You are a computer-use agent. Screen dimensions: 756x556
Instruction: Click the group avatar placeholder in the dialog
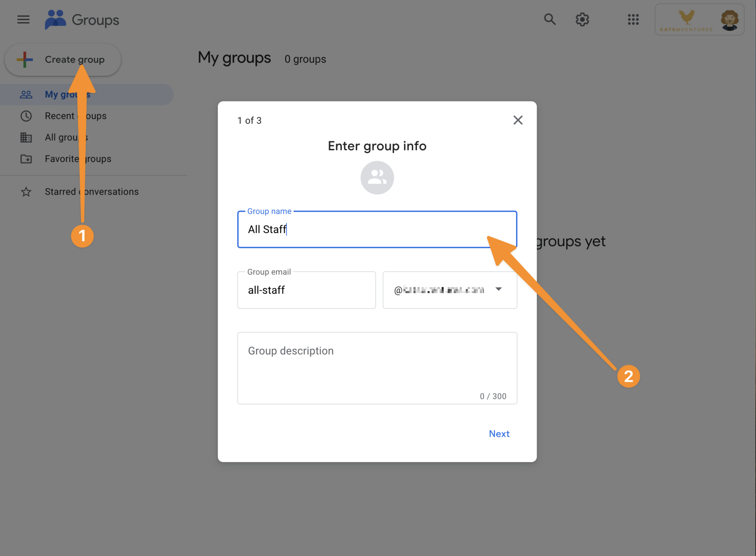(377, 177)
